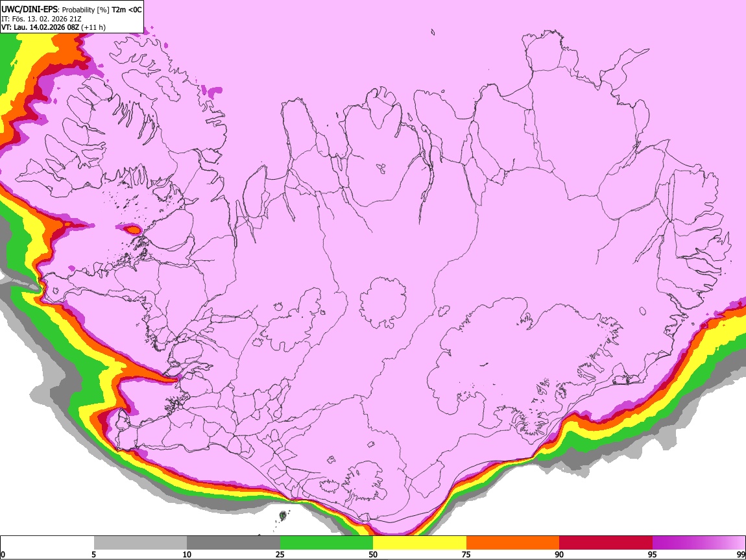Image resolution: width=746 pixels, height=560 pixels.
Task: Click the legend label '90'
Action: click(x=559, y=555)
